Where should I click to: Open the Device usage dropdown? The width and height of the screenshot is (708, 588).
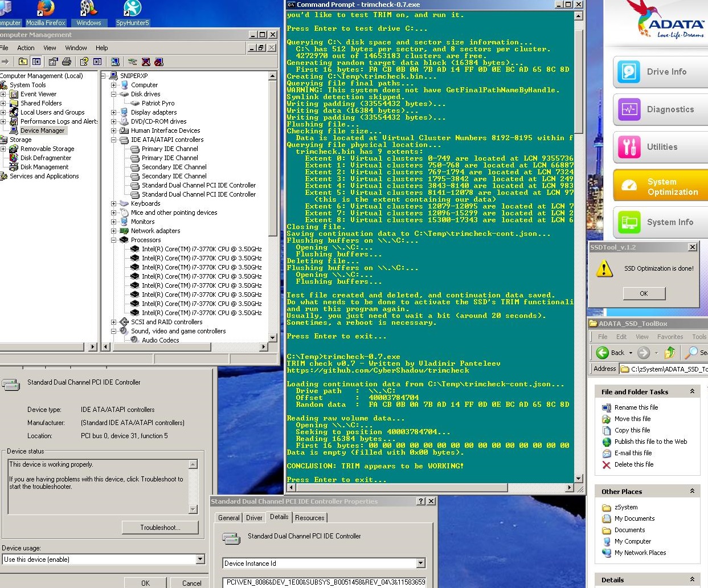(200, 560)
